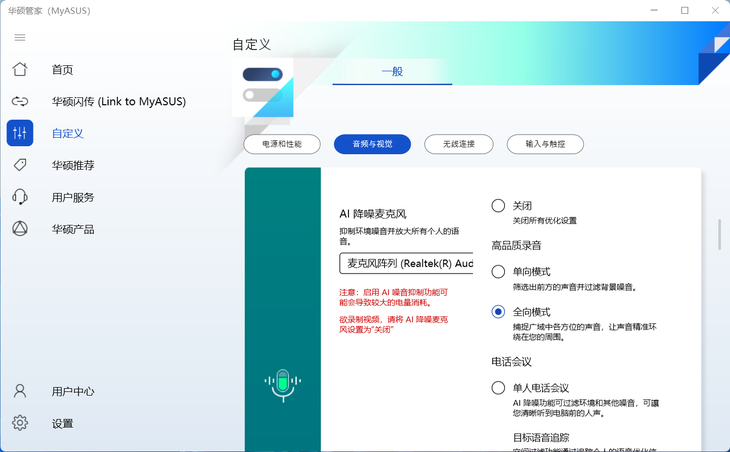Click the 用户中心 person icon
This screenshot has height=452, width=730.
point(20,391)
